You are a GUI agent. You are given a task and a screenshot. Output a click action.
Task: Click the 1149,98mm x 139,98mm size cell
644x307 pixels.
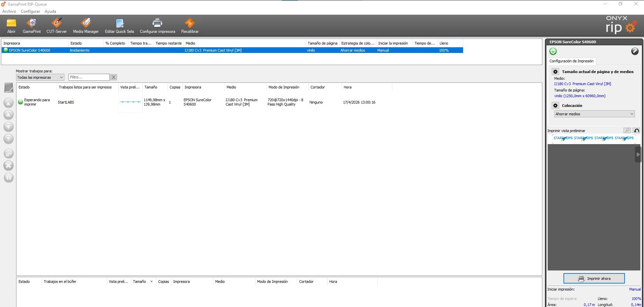154,102
